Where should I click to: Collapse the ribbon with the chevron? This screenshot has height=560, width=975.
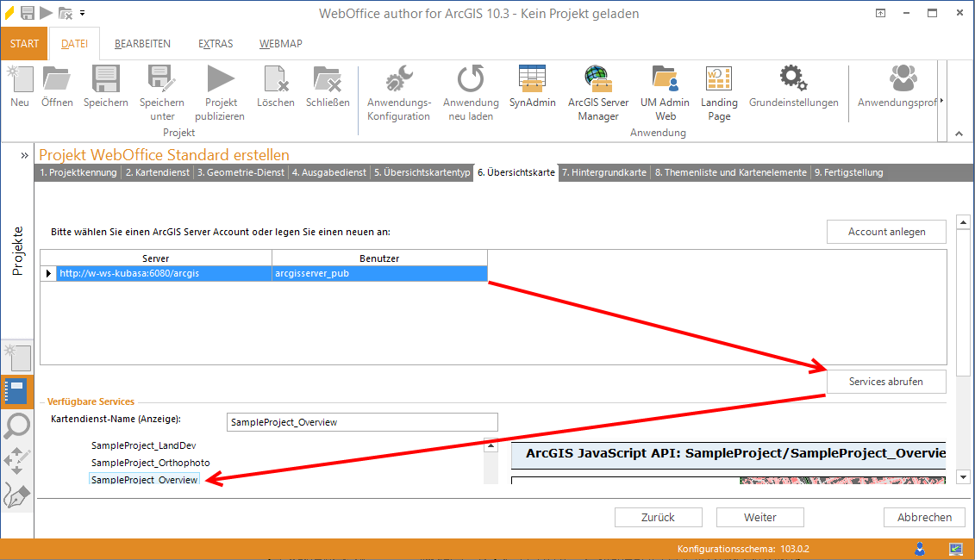tap(959, 134)
